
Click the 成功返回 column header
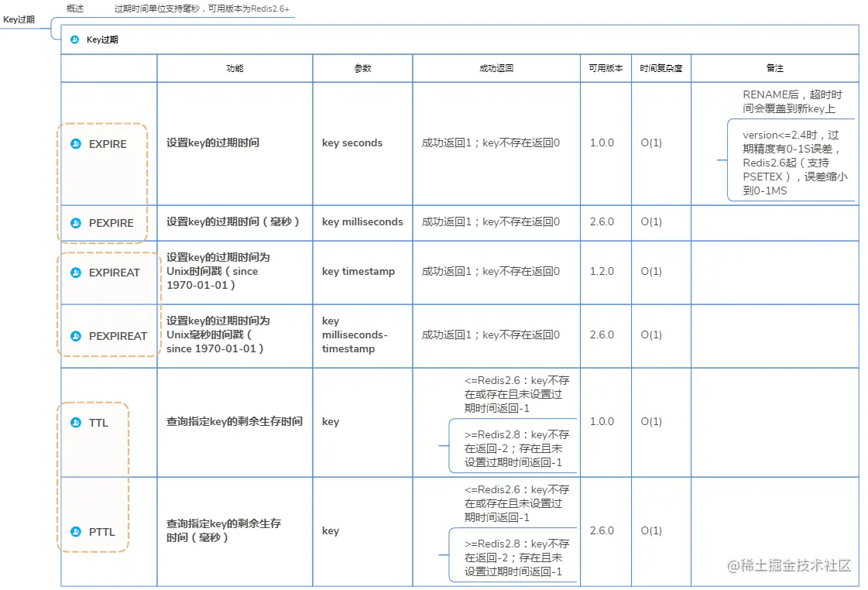click(x=496, y=68)
